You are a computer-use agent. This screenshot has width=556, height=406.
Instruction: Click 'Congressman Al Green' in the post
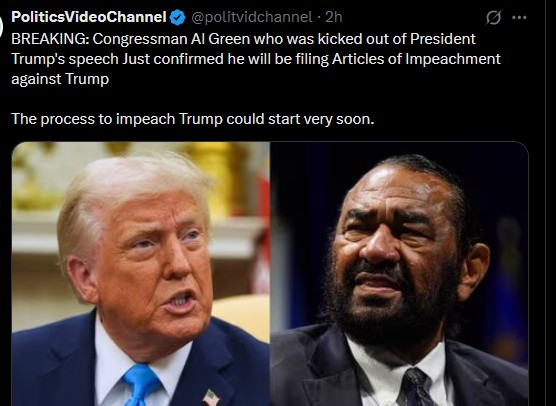point(172,39)
